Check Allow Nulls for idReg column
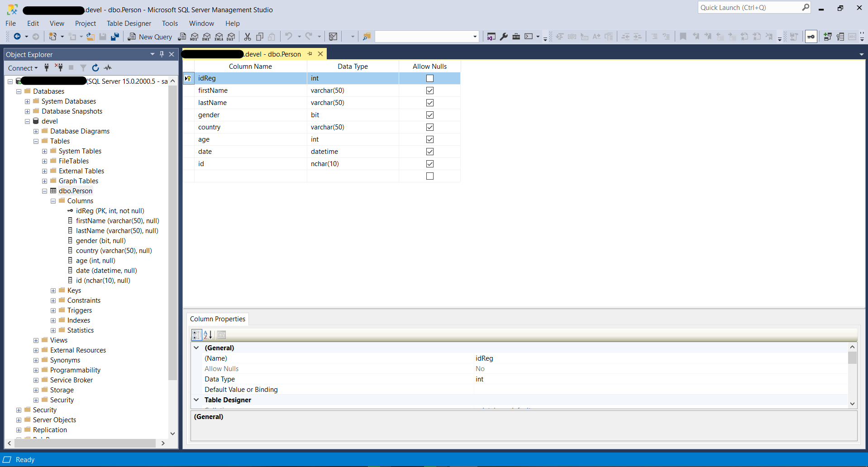The height and width of the screenshot is (467, 868). tap(430, 78)
